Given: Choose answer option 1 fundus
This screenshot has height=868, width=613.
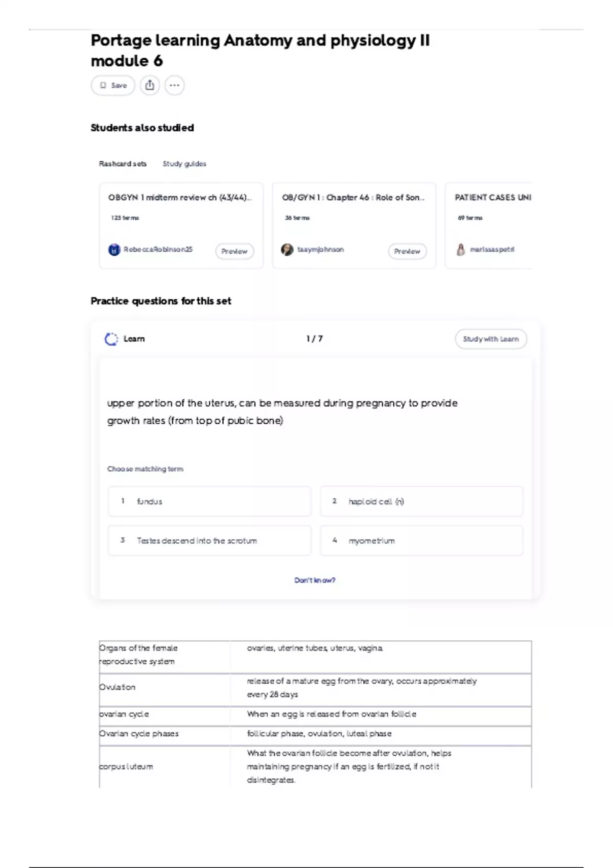Looking at the screenshot, I should 209,501.
